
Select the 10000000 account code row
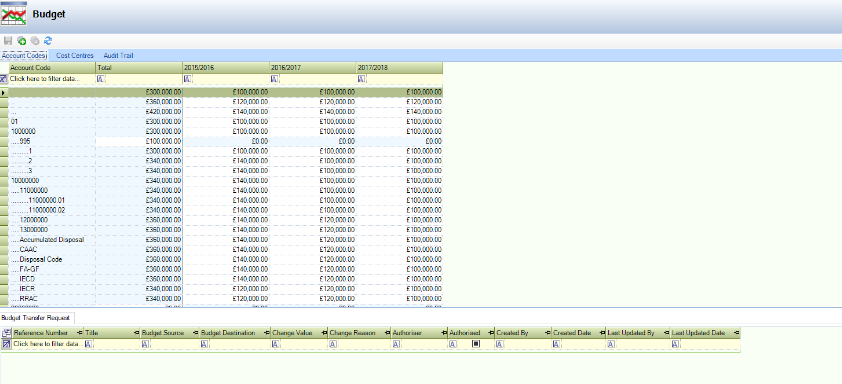(52, 180)
